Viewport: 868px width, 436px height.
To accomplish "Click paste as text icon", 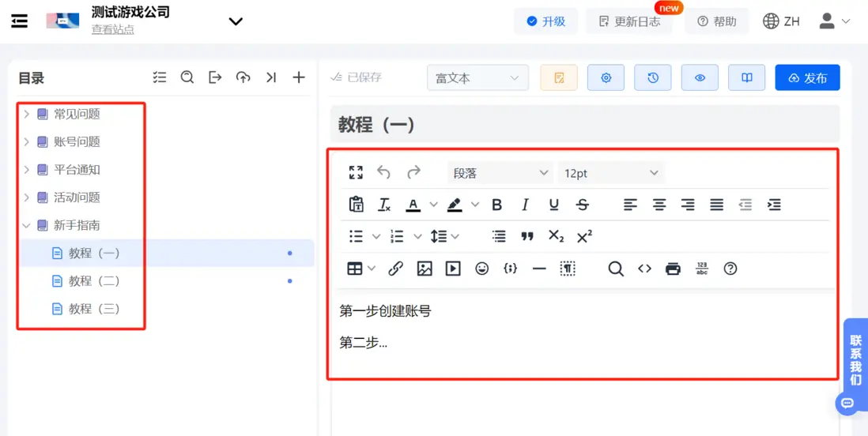I will coord(356,205).
